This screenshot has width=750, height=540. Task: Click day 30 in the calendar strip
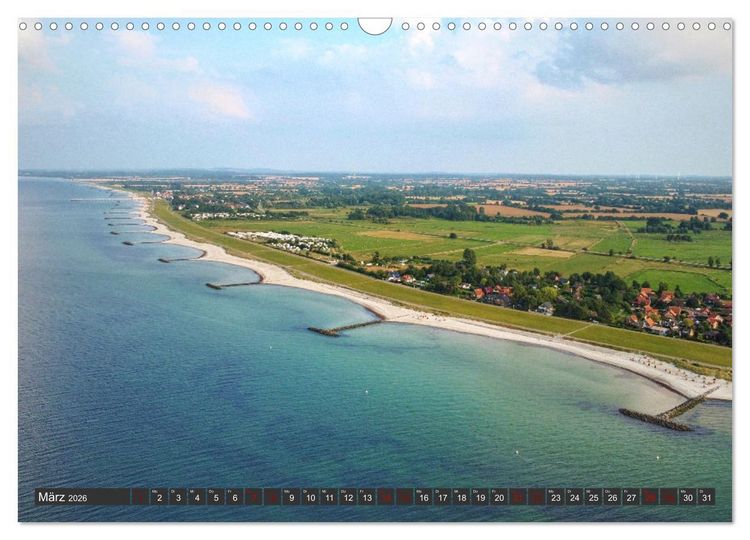pos(688,496)
